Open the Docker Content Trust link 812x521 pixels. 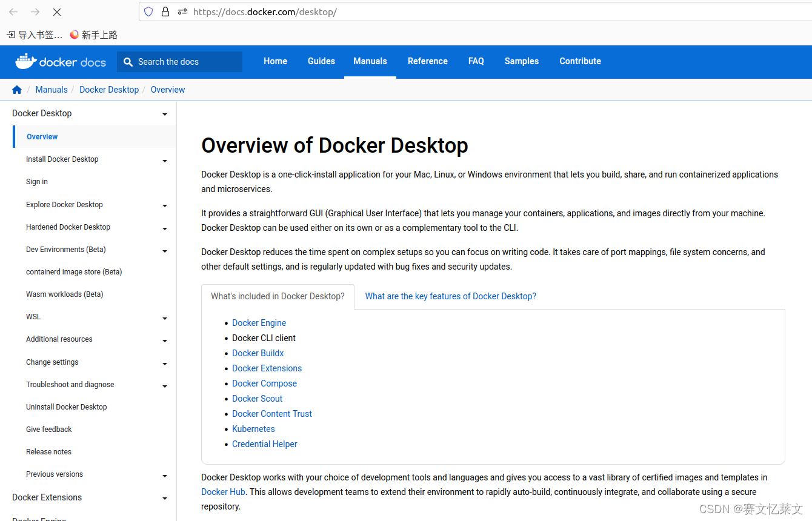click(x=272, y=414)
